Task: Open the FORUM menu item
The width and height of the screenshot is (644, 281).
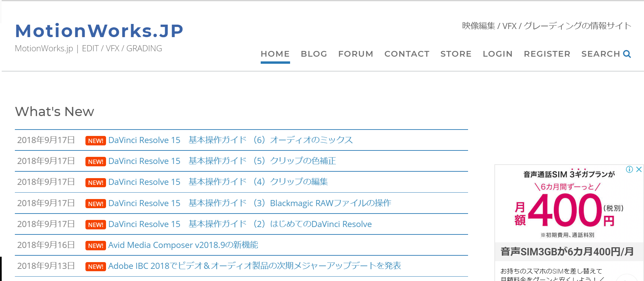Action: click(356, 54)
